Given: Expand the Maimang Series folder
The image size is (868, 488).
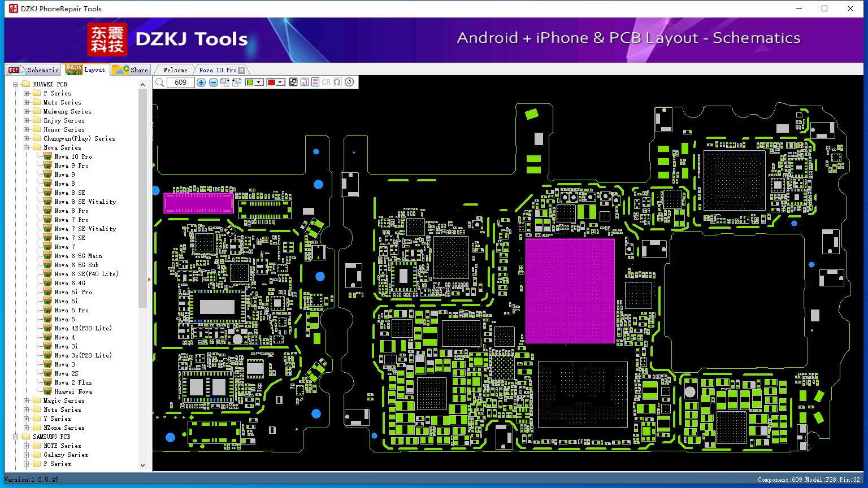Looking at the screenshot, I should tap(26, 111).
